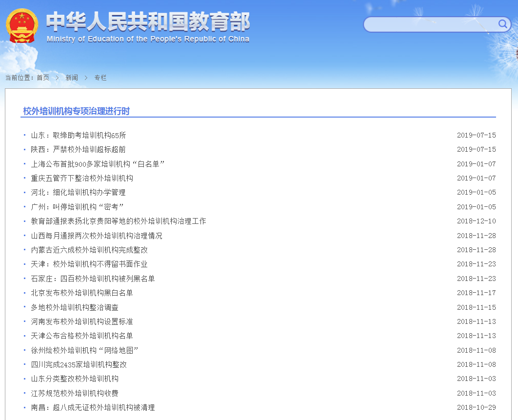
Task: Open 教育部通报表扬北京贵阳等地 article
Action: (119, 221)
